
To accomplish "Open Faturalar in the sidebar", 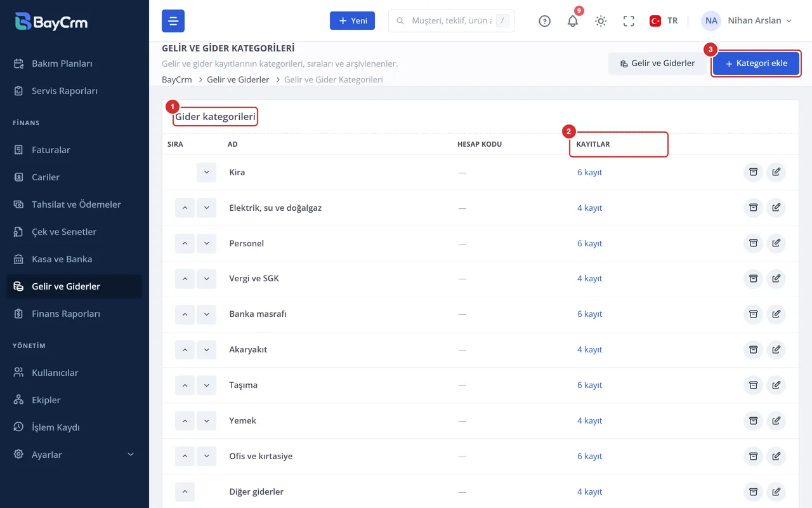I will coord(74,150).
